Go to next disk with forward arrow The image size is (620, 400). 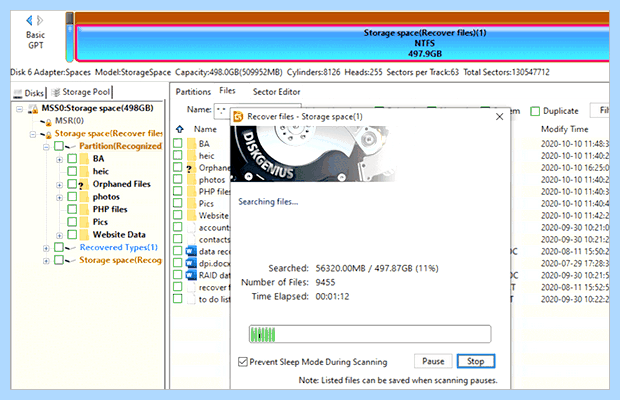pyautogui.click(x=40, y=20)
